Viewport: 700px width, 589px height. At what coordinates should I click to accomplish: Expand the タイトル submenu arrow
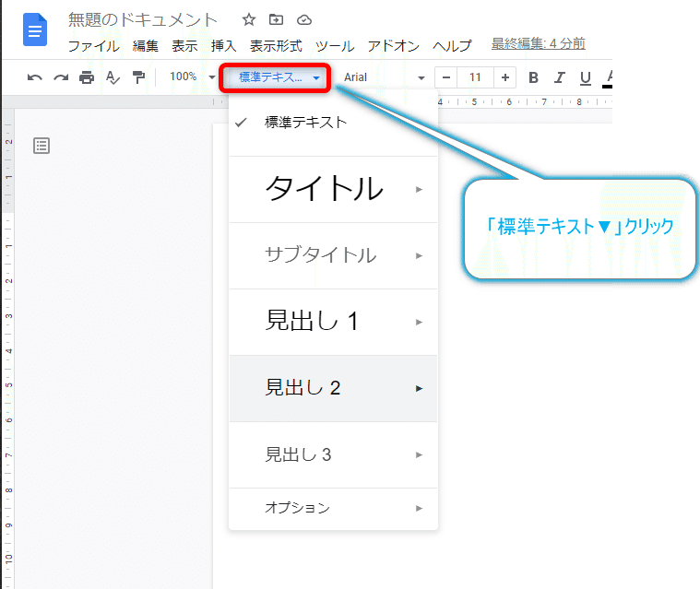tap(419, 190)
